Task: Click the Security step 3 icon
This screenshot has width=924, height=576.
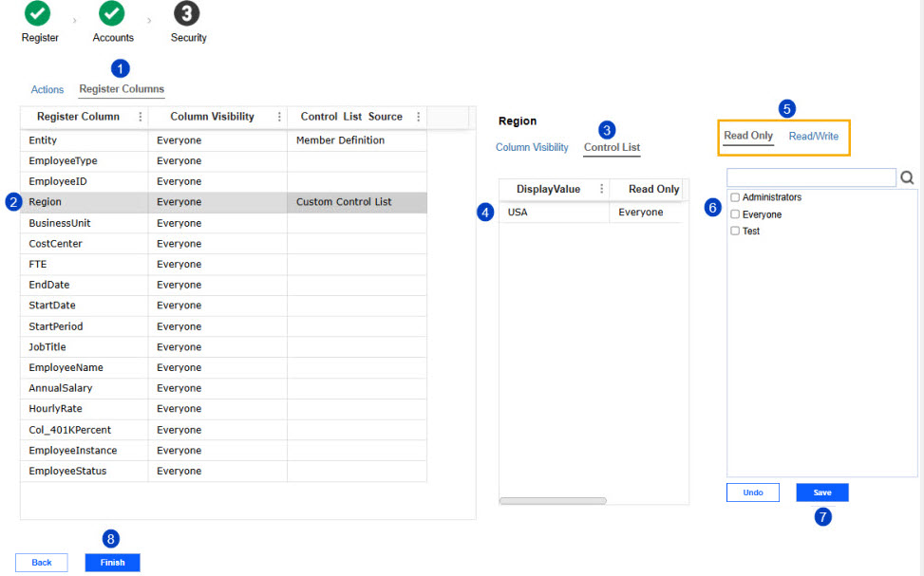Action: pos(186,13)
